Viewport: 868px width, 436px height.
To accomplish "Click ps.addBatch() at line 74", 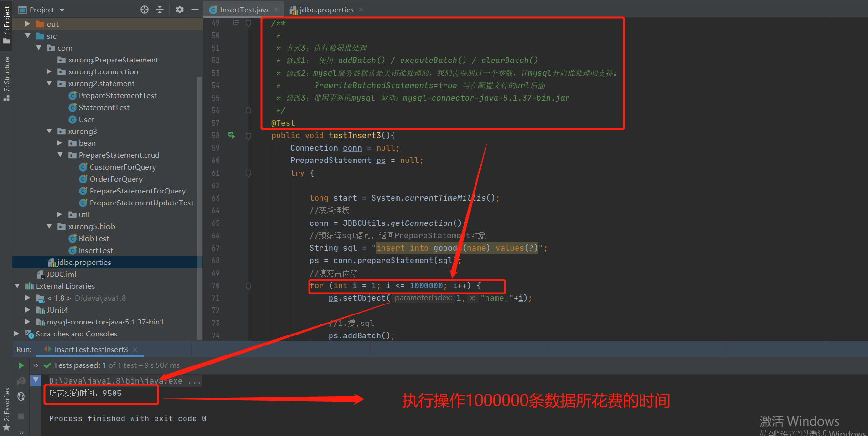I will pos(362,335).
